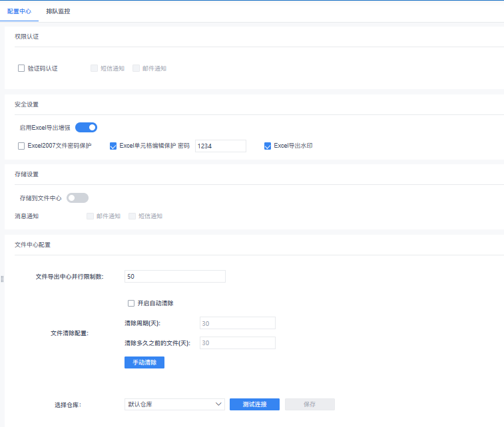Viewport: 504px width, 427px height.
Task: Click the 消息通知 label
Action: click(27, 216)
